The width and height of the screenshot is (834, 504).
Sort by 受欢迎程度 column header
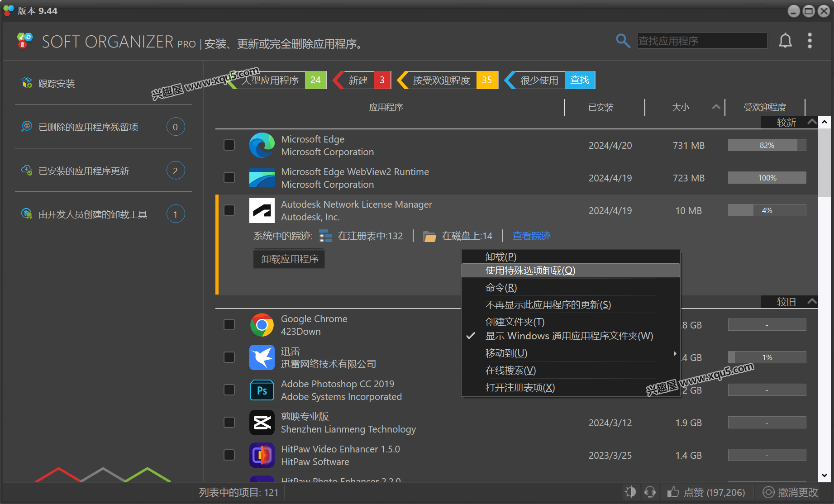pyautogui.click(x=765, y=107)
